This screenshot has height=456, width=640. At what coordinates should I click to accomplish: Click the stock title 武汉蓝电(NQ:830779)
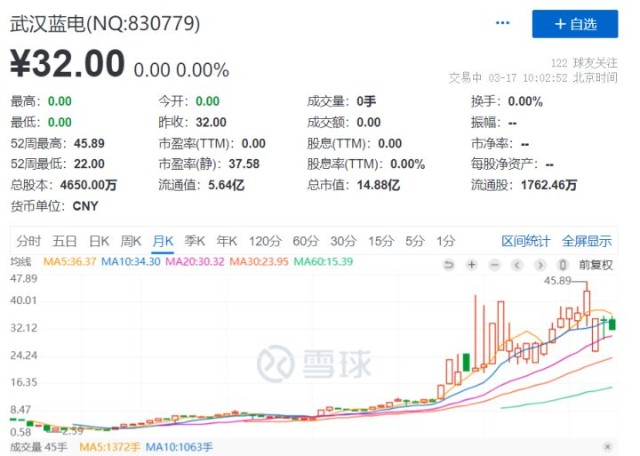point(105,24)
